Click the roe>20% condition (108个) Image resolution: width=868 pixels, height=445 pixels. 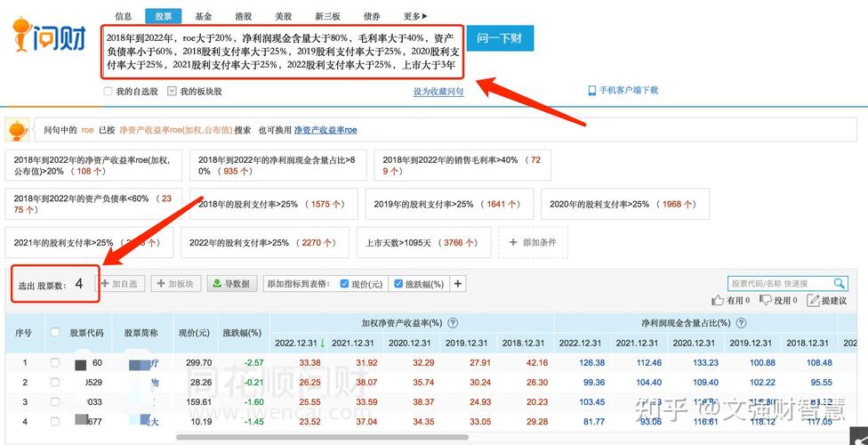(x=93, y=166)
